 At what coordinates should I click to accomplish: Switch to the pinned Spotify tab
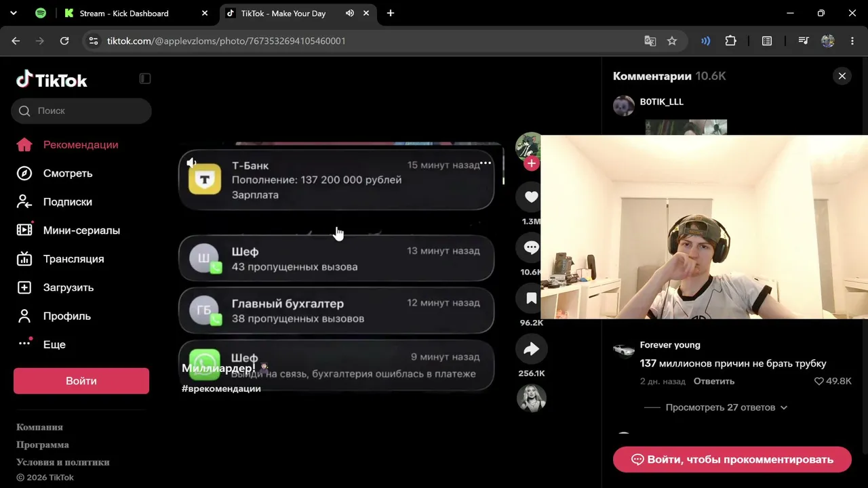point(41,13)
